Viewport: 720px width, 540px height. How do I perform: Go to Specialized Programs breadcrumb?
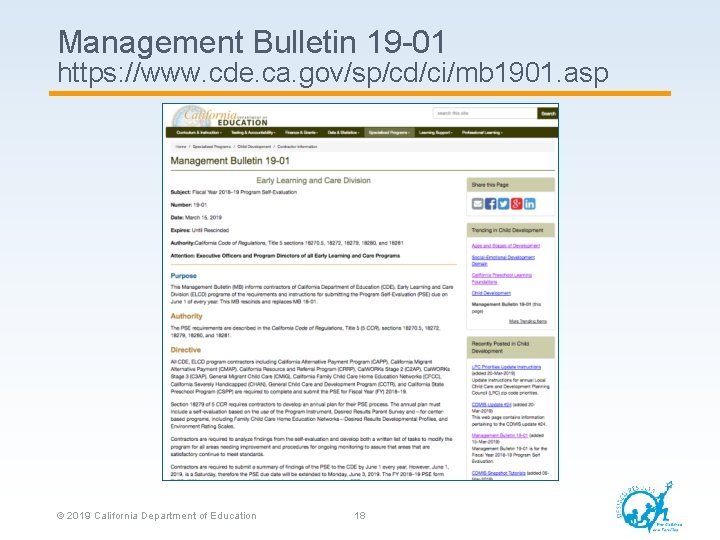[x=211, y=146]
